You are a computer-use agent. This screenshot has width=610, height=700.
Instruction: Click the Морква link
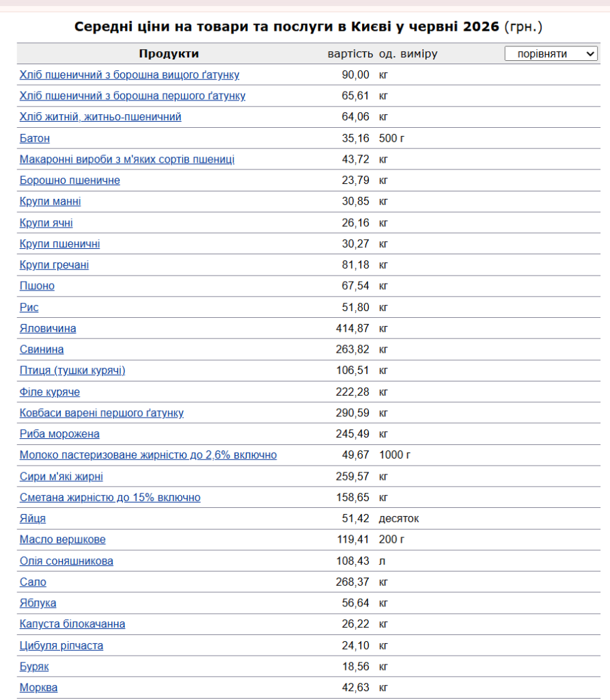(38, 688)
